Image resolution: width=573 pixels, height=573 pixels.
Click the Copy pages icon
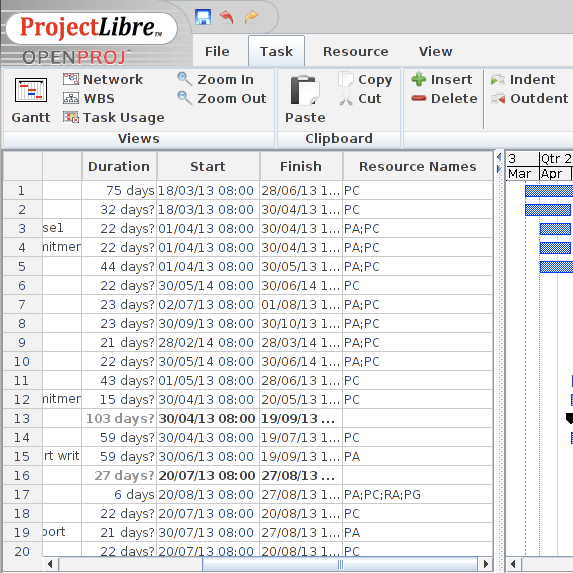pyautogui.click(x=346, y=79)
